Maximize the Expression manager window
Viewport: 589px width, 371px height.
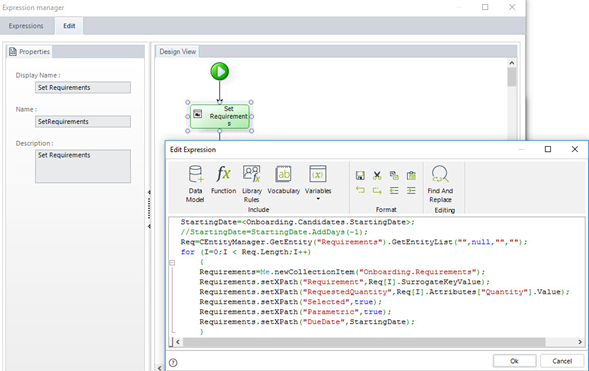(485, 7)
